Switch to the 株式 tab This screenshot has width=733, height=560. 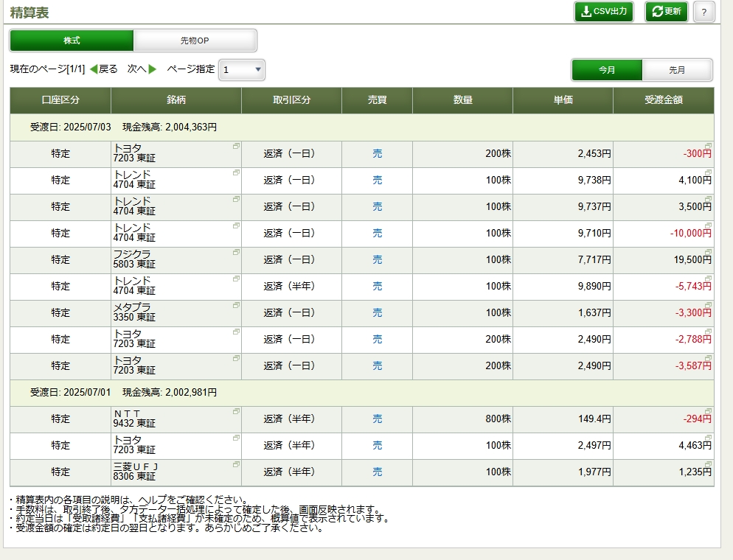click(72, 41)
